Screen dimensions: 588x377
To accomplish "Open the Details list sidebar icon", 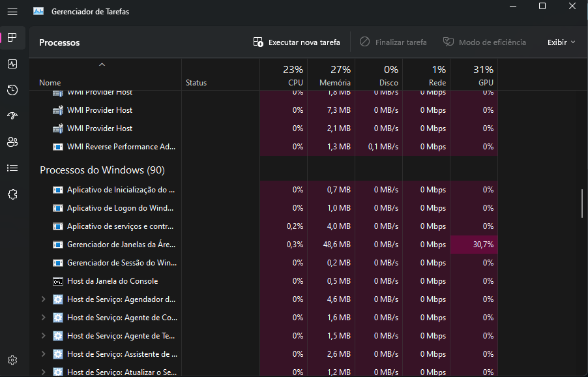I will (x=12, y=168).
